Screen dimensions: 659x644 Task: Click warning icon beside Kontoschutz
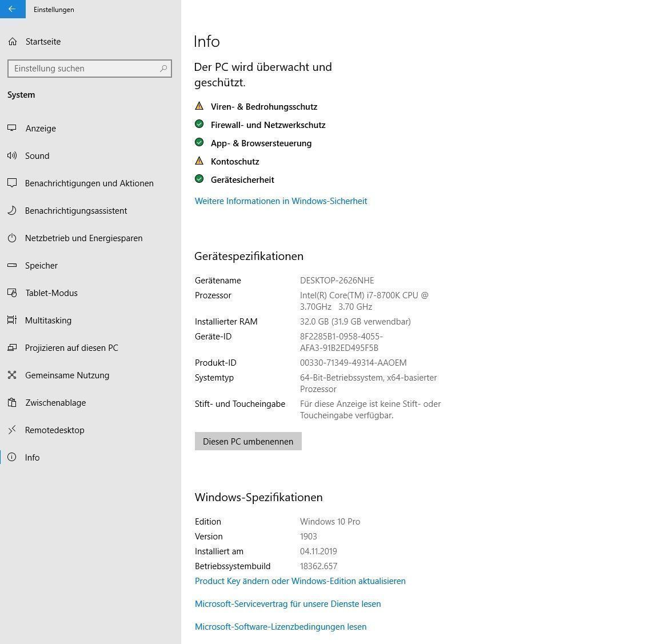[199, 161]
